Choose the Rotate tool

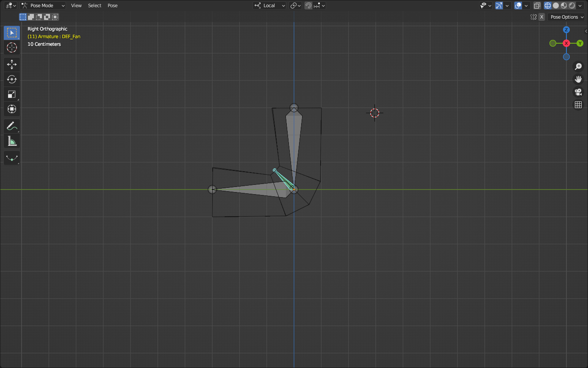coord(12,79)
